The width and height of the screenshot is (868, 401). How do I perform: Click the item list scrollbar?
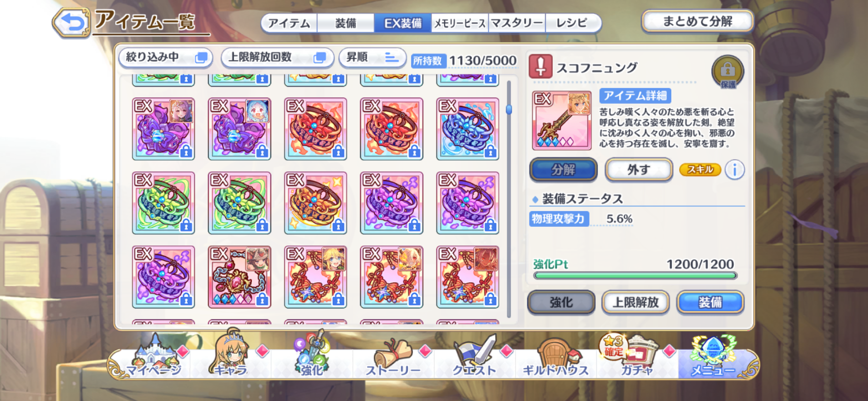pyautogui.click(x=509, y=199)
